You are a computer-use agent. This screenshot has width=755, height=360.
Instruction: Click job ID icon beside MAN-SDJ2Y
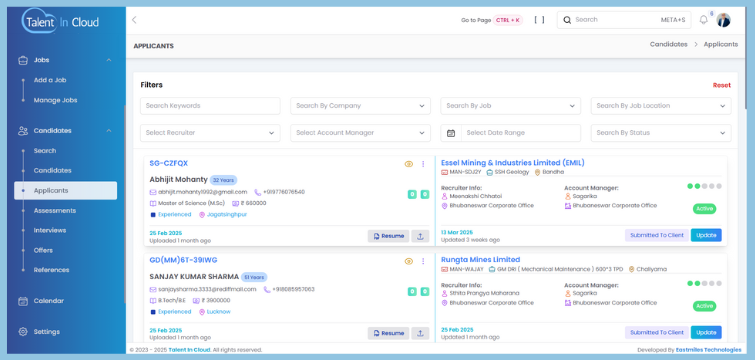tap(444, 172)
